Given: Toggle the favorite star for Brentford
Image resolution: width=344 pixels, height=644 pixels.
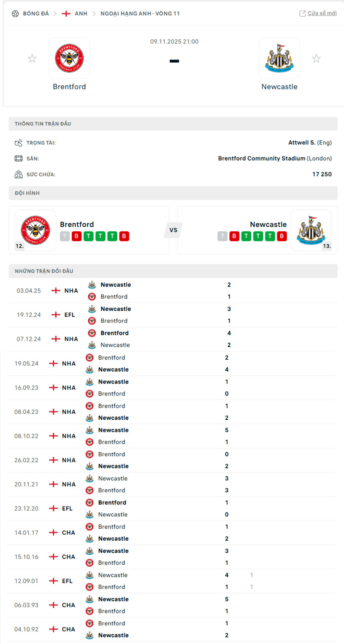Looking at the screenshot, I should (32, 58).
